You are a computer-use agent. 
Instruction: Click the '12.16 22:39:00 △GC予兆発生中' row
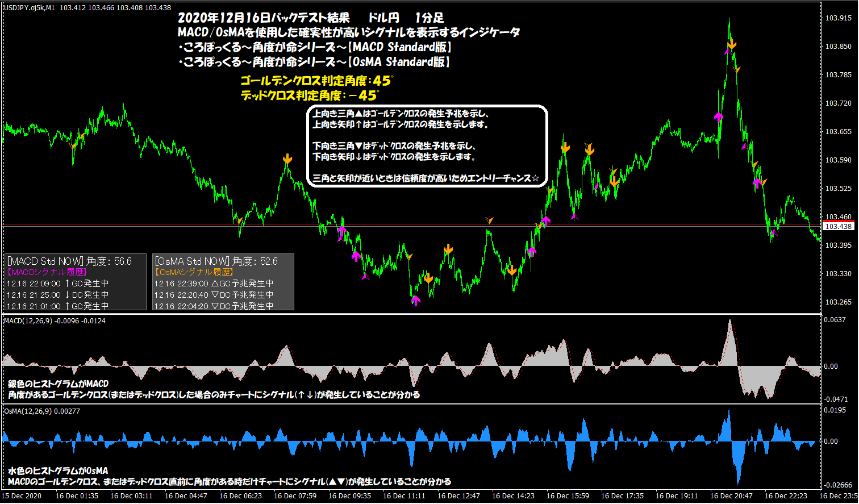(214, 284)
